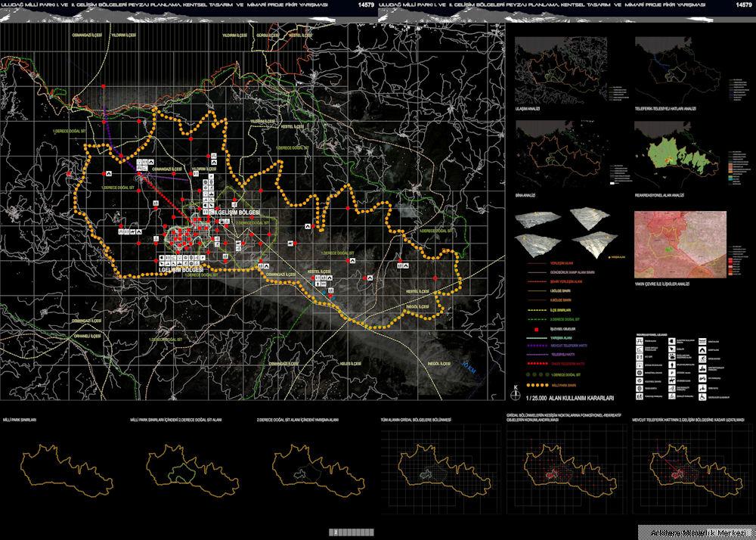Image resolution: width=756 pixels, height=540 pixels.
Task: Click the pedestrian walking icon in legend
Action: tap(640, 396)
